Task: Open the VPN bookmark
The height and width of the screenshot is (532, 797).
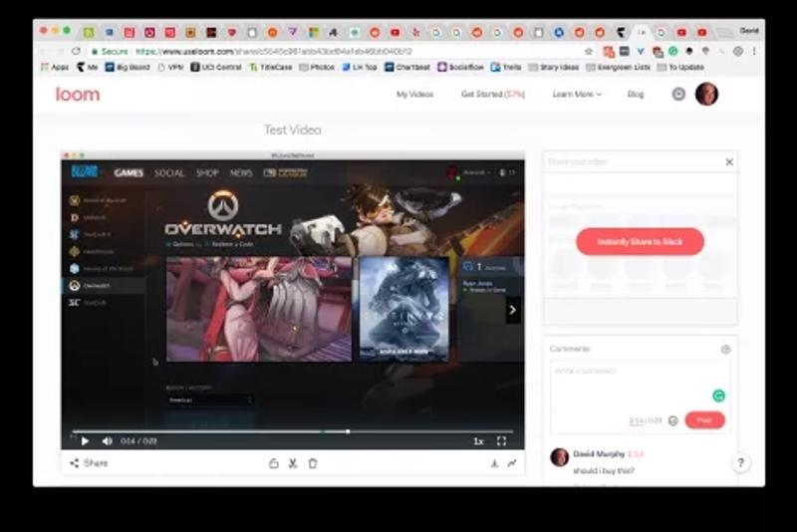Action: tap(170, 67)
